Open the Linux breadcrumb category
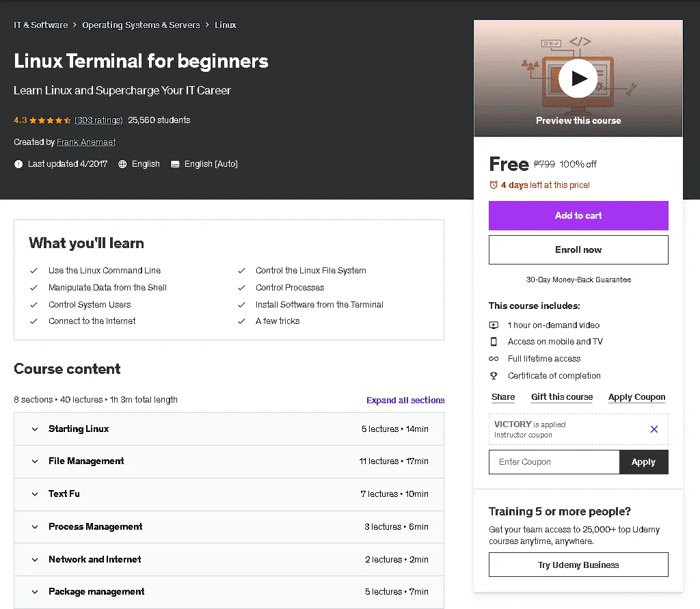The height and width of the screenshot is (609, 700). [x=226, y=25]
